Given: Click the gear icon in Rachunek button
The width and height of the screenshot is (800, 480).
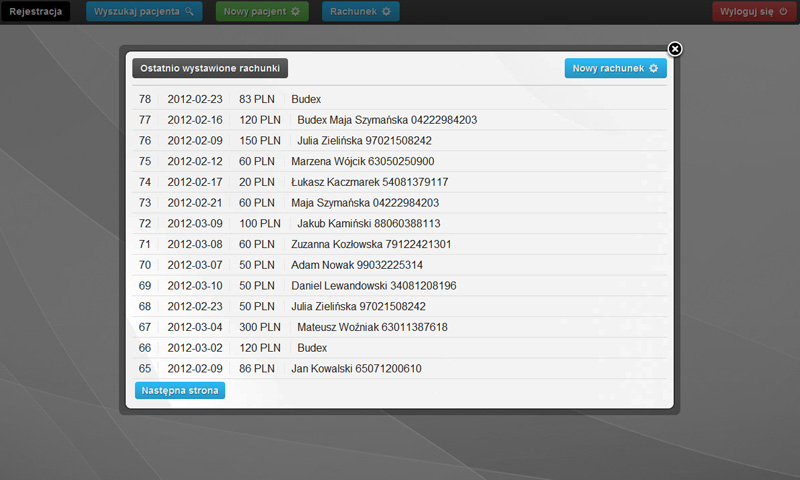Looking at the screenshot, I should tap(386, 11).
